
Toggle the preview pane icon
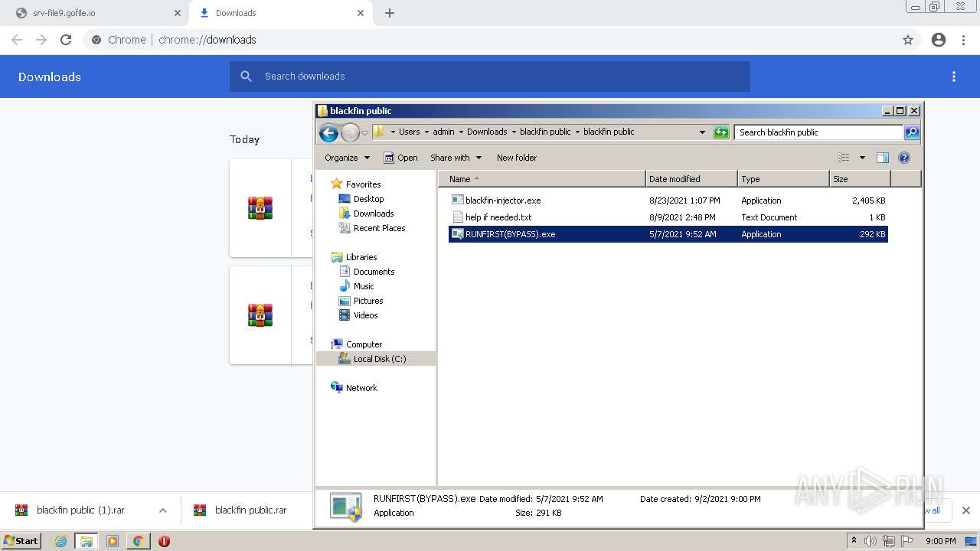coord(883,158)
